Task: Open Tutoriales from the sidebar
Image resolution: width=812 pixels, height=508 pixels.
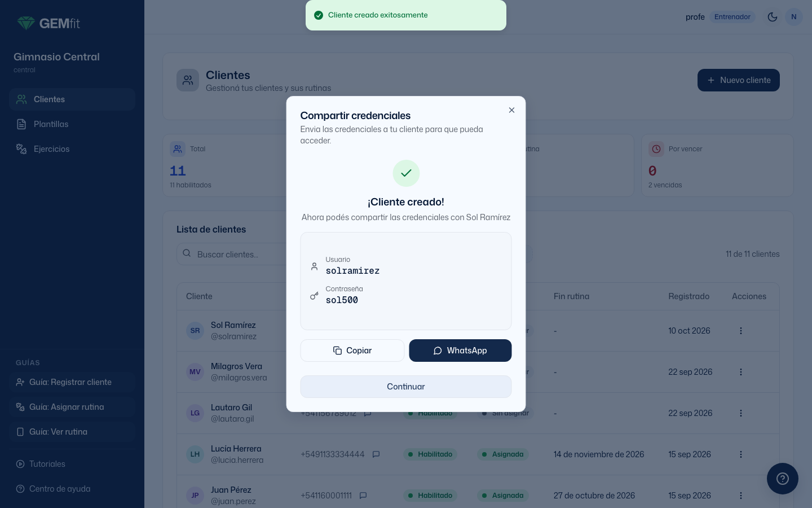Action: [72, 464]
